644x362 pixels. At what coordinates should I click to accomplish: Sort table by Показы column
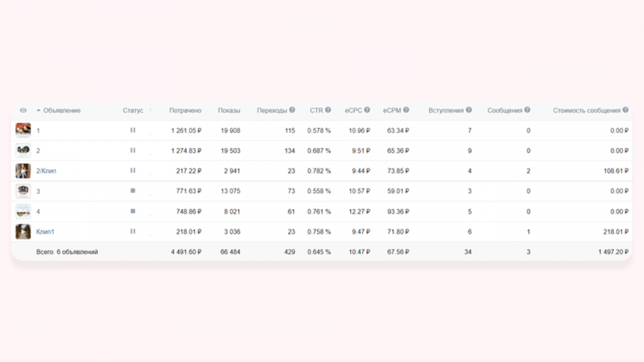click(x=229, y=110)
